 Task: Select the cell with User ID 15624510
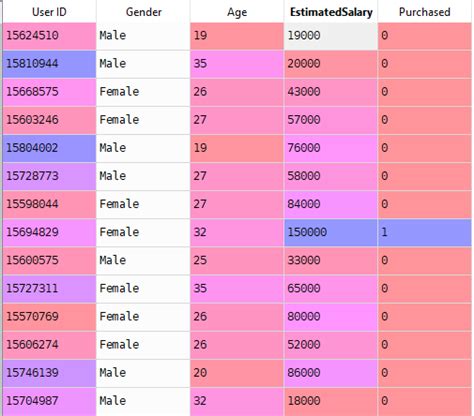tap(49, 36)
